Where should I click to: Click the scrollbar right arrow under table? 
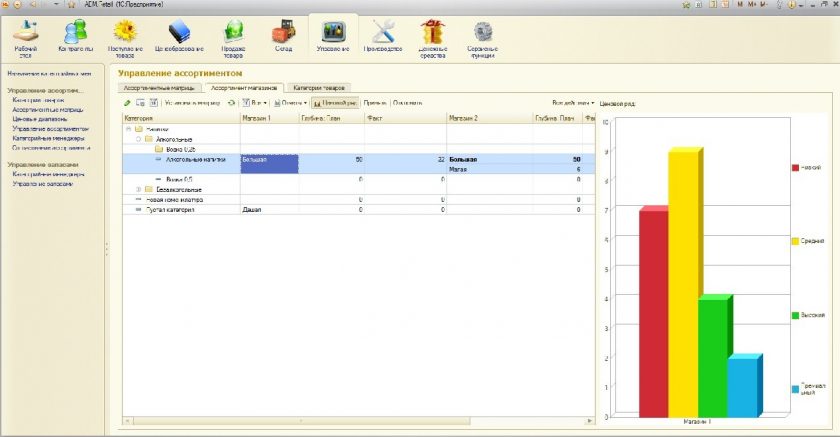[x=590, y=421]
